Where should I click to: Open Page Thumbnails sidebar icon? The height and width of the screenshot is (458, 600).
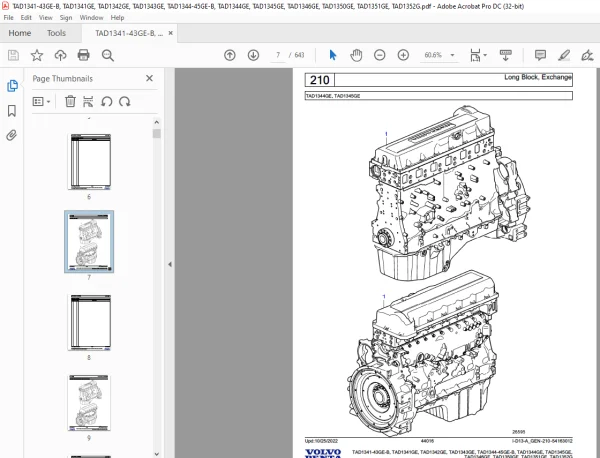coord(12,86)
